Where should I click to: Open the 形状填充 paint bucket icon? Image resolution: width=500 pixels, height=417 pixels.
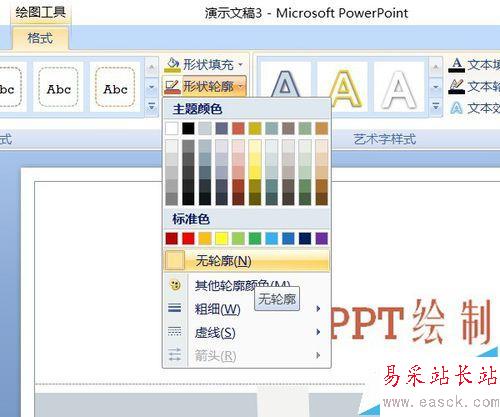(x=172, y=65)
